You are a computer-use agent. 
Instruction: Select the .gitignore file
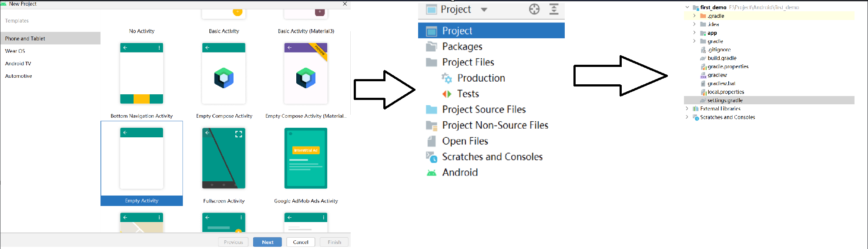click(x=719, y=50)
